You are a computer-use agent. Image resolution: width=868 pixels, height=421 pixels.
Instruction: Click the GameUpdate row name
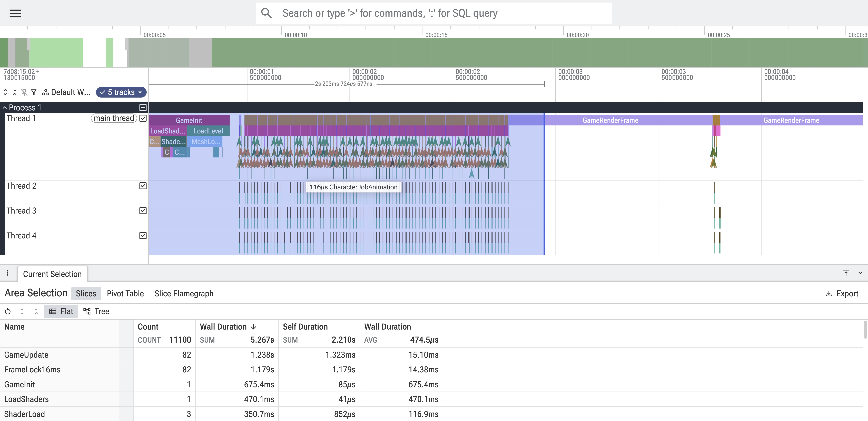[26, 355]
